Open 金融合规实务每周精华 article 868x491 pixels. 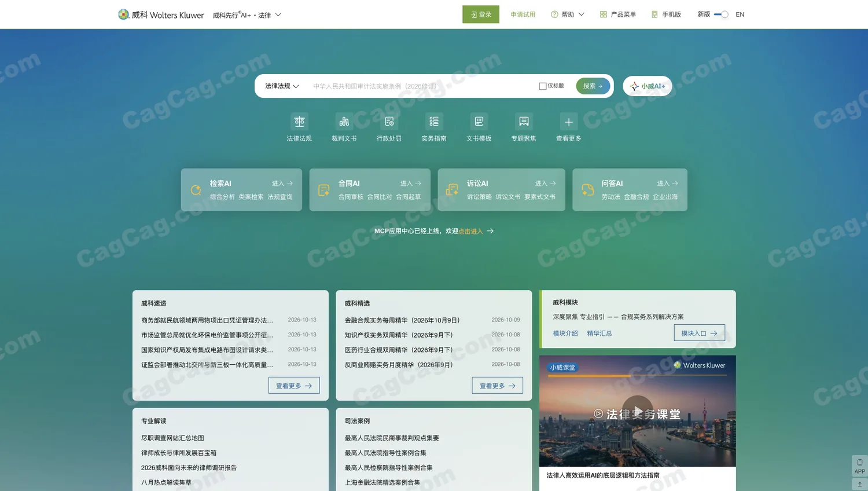tap(402, 320)
